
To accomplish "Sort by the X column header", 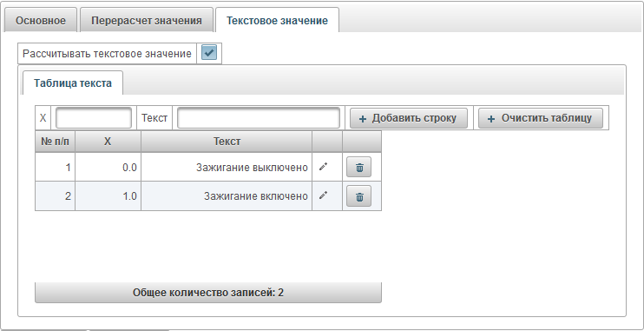I will click(x=108, y=142).
